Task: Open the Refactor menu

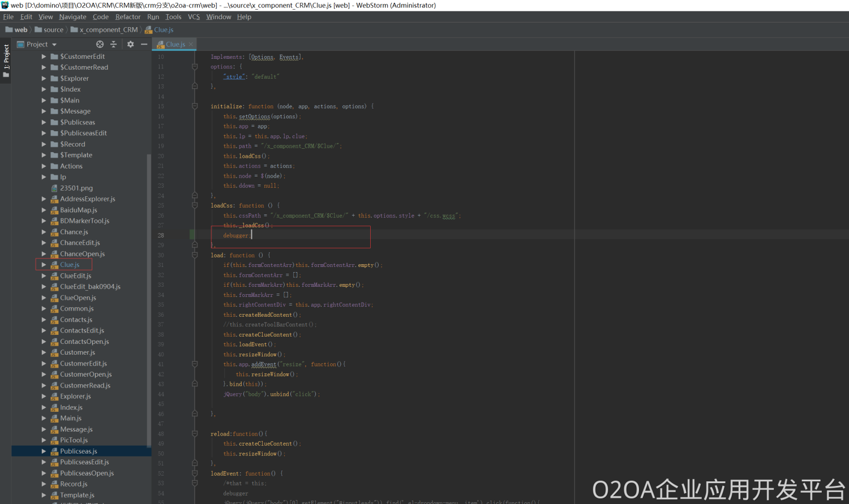Action: point(127,17)
